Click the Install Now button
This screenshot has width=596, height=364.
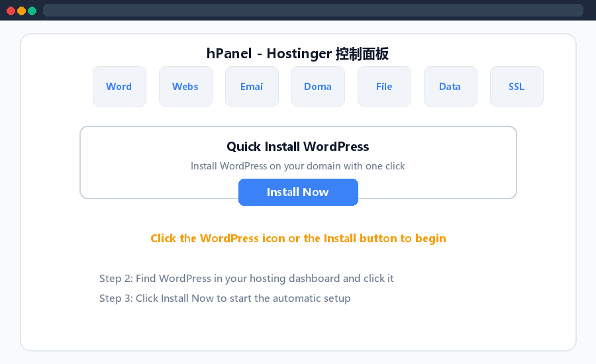coord(298,193)
